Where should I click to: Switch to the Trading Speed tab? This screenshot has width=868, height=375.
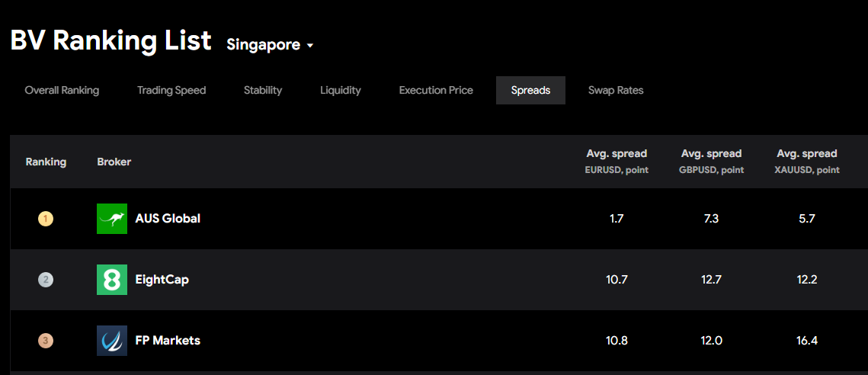point(171,90)
